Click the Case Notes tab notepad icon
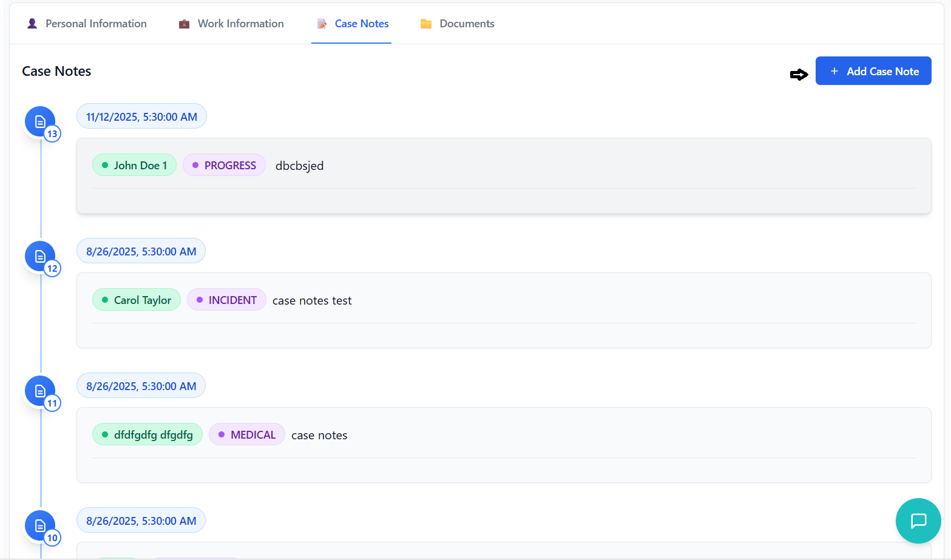The image size is (951, 560). coord(322,24)
